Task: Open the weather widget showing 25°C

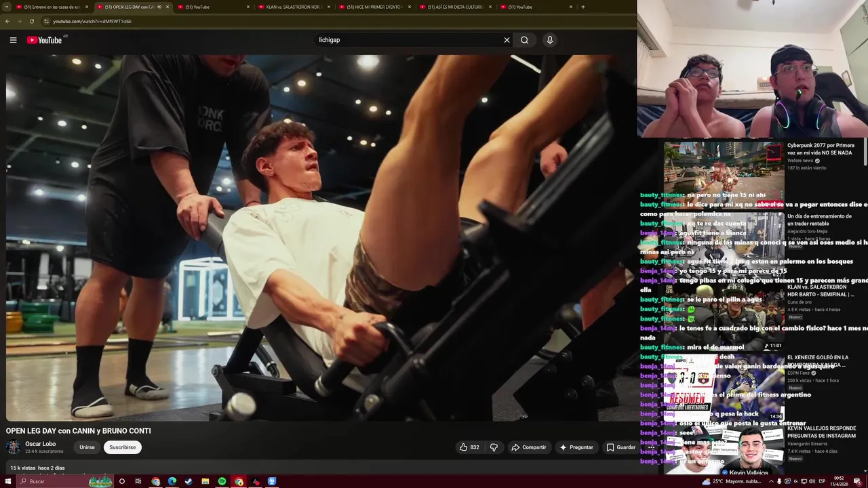Action: (732, 481)
